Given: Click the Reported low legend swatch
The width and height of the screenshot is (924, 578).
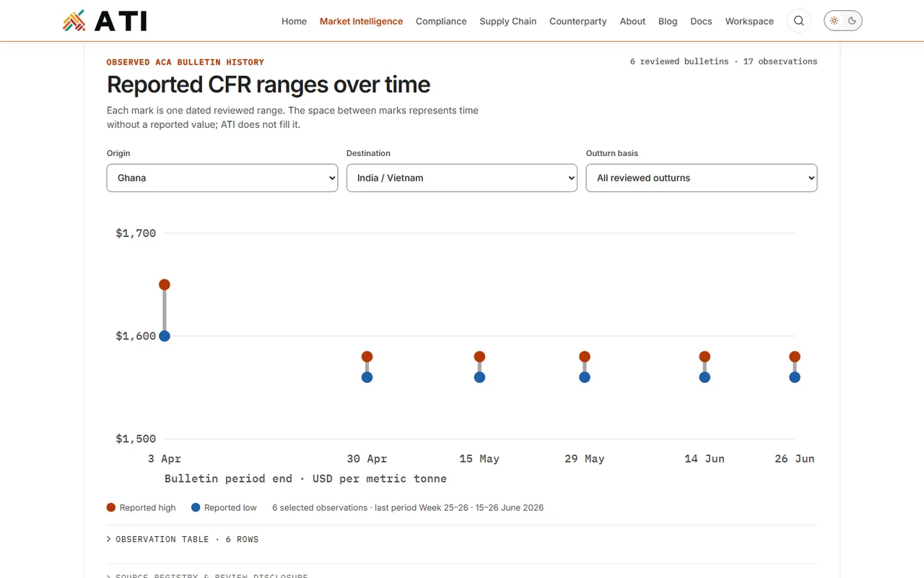Looking at the screenshot, I should click(x=196, y=508).
